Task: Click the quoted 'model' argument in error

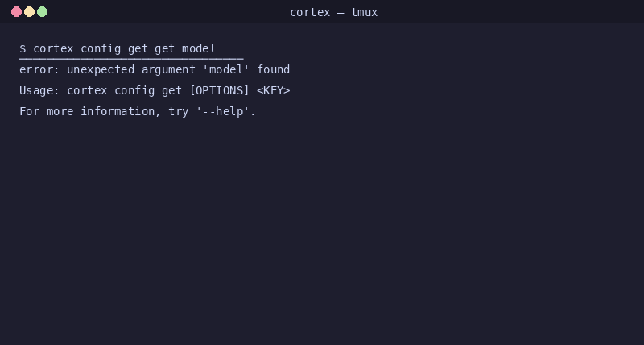Action: click(226, 69)
